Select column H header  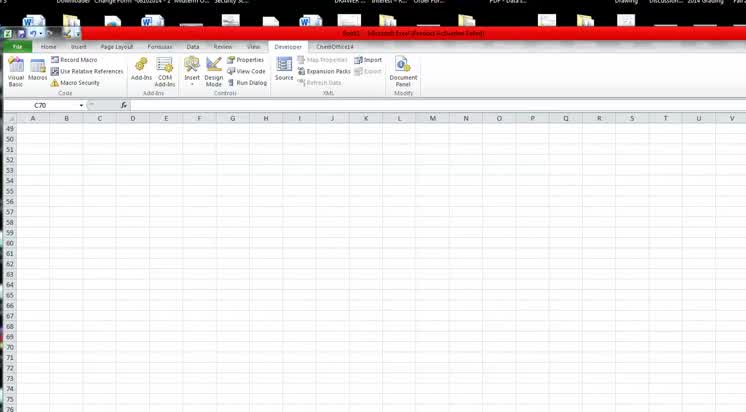click(266, 118)
